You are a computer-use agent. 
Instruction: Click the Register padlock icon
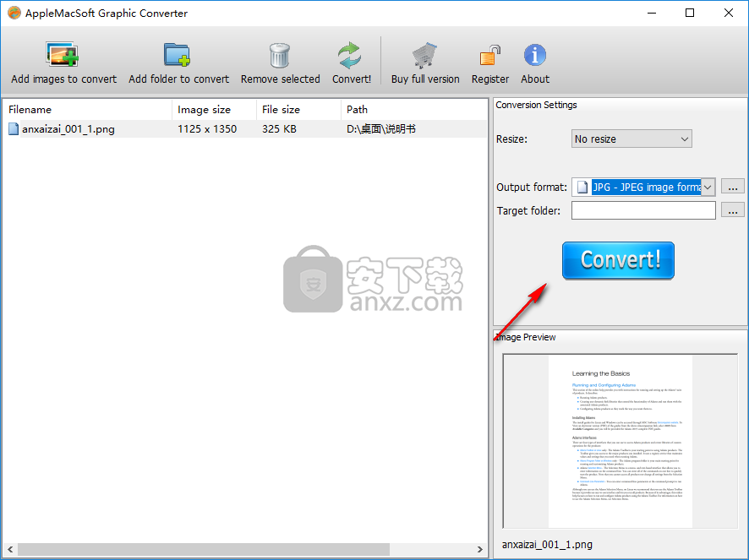[x=489, y=55]
